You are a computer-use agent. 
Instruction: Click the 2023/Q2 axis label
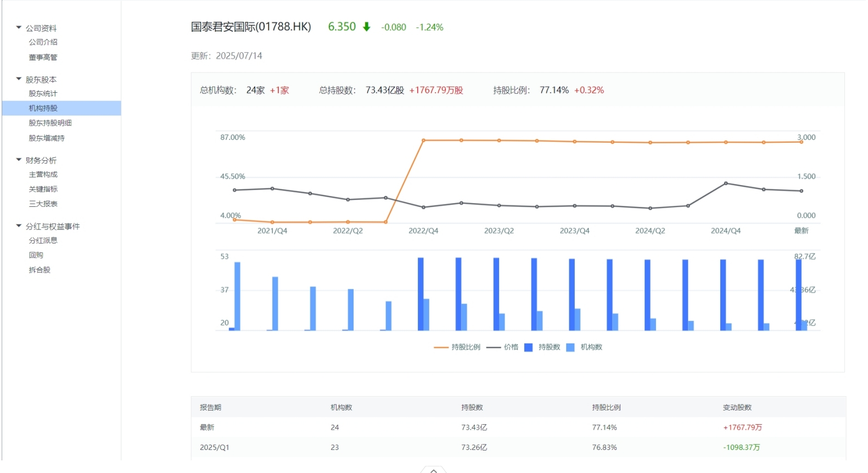pyautogui.click(x=499, y=231)
